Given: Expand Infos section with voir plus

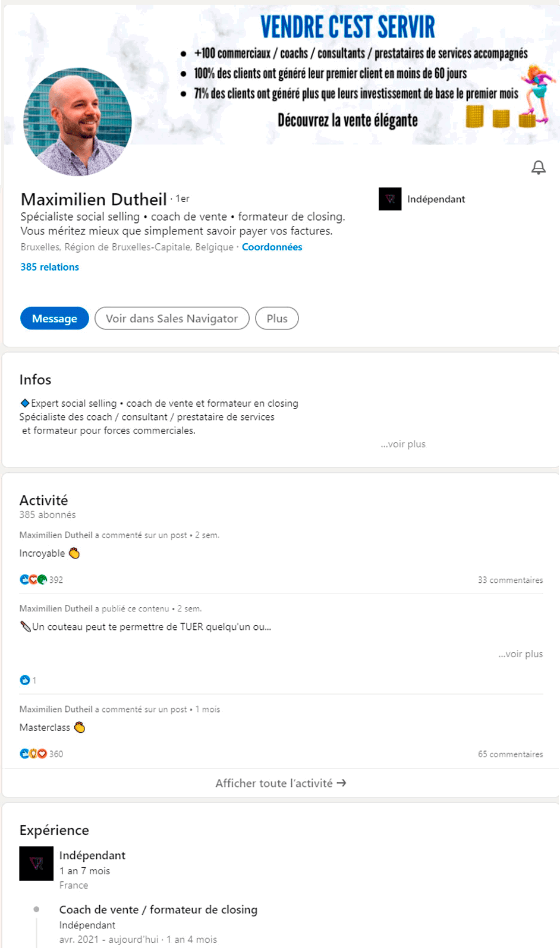Looking at the screenshot, I should click(403, 444).
